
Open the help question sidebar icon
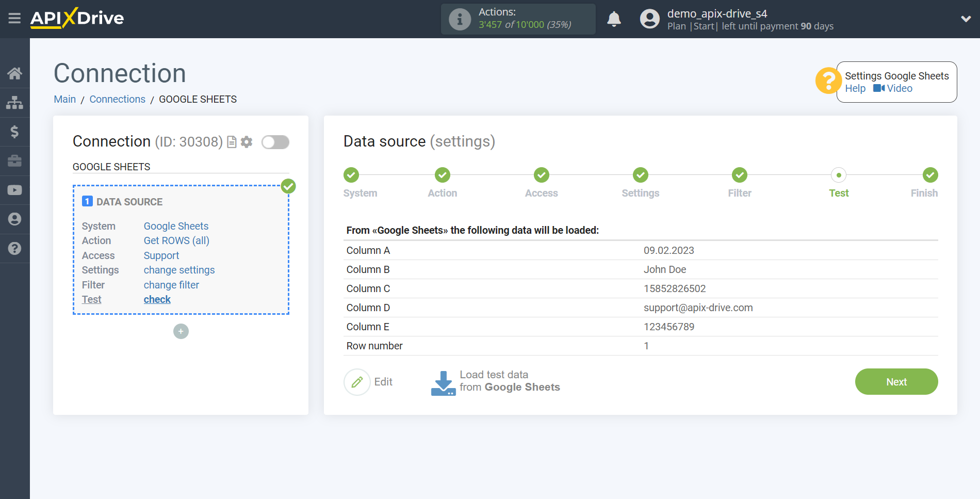pyautogui.click(x=14, y=248)
